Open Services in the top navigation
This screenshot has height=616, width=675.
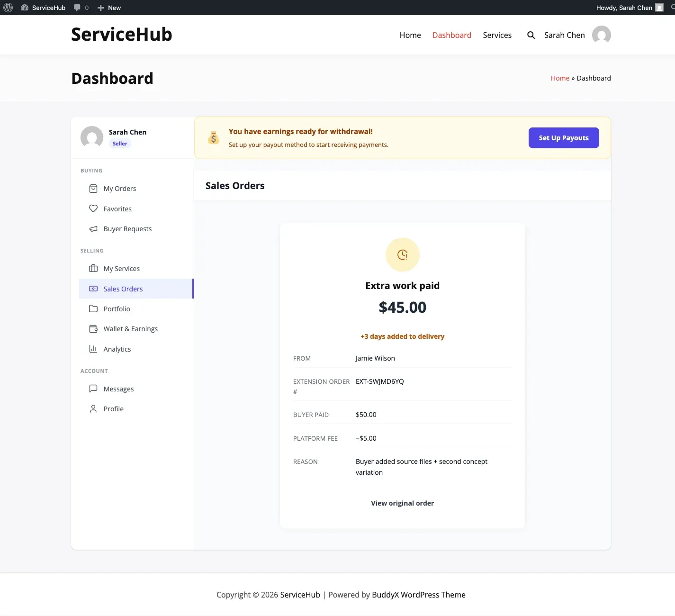click(x=497, y=35)
